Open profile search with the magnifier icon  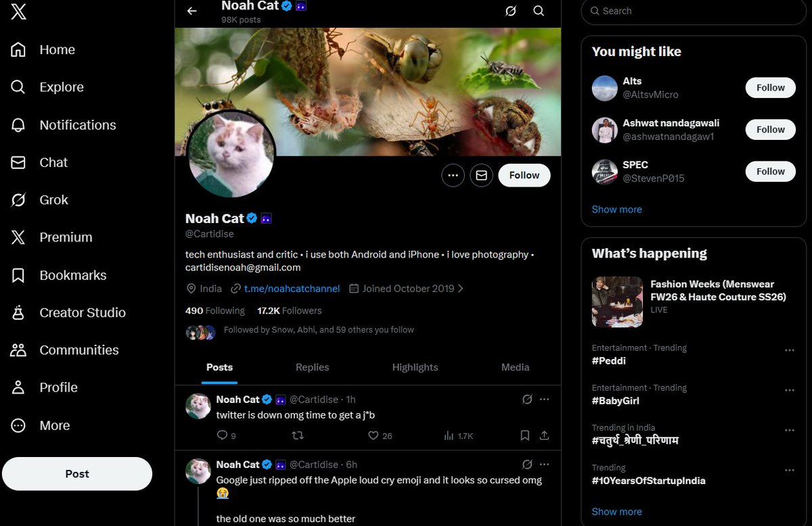click(539, 11)
